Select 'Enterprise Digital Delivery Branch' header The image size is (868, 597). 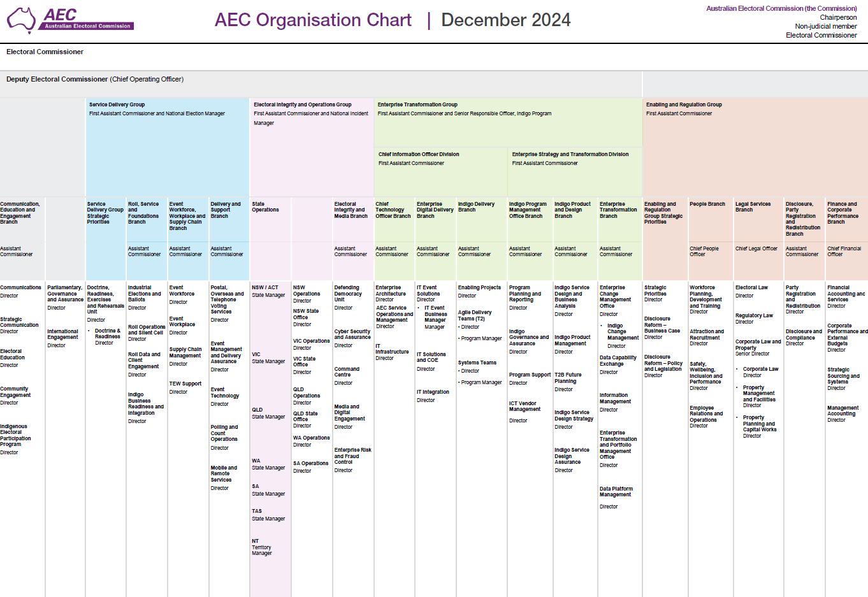click(435, 210)
